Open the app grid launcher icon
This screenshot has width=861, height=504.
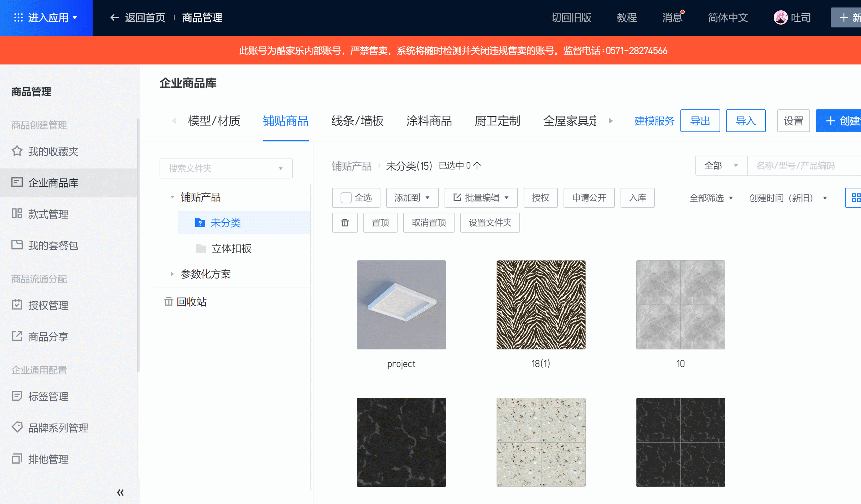click(18, 17)
